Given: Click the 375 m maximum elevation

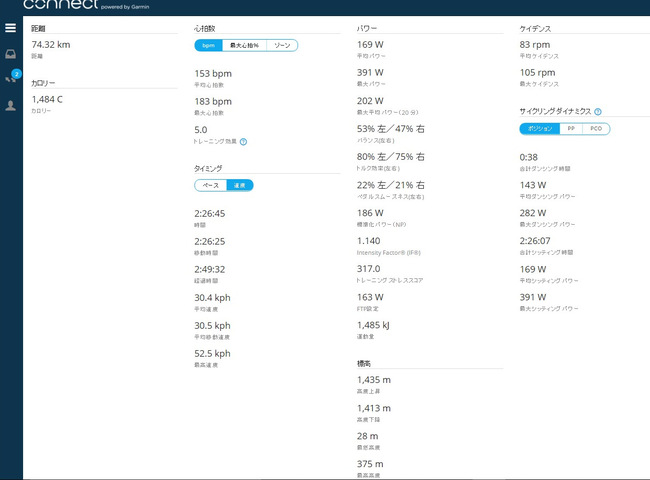Looking at the screenshot, I should (x=370, y=464).
